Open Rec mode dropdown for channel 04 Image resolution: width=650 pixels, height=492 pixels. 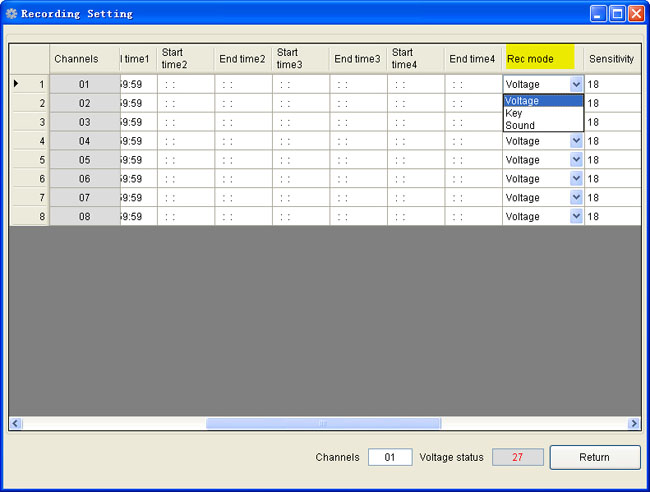pos(576,141)
